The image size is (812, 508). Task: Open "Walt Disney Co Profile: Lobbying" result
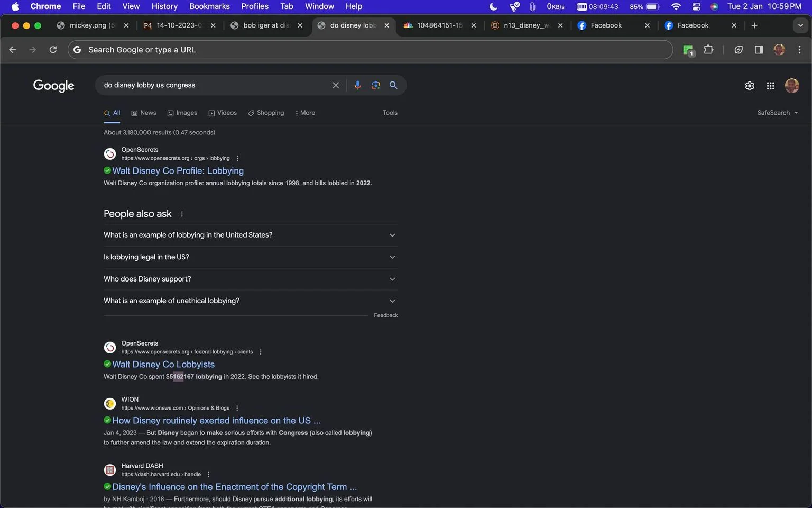point(178,171)
